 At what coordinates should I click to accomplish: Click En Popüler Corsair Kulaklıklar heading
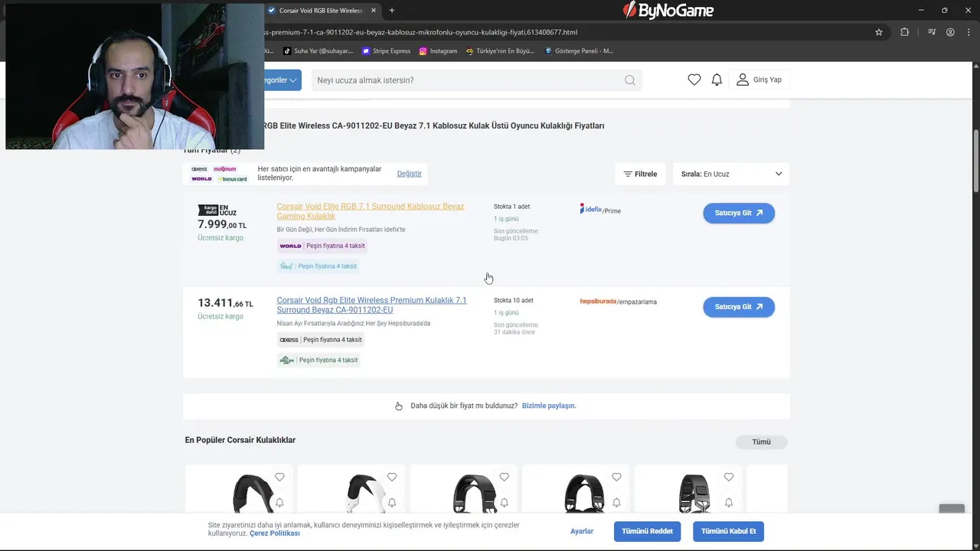click(x=240, y=440)
